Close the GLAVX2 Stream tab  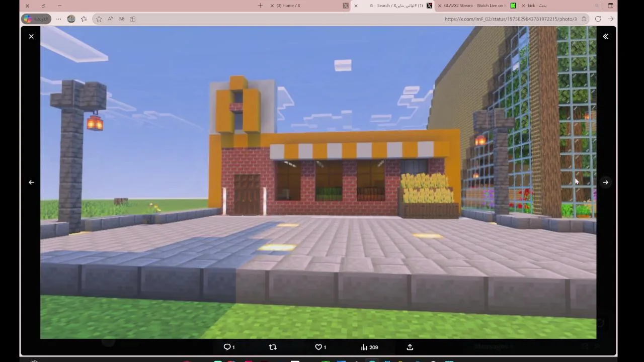pyautogui.click(x=440, y=6)
